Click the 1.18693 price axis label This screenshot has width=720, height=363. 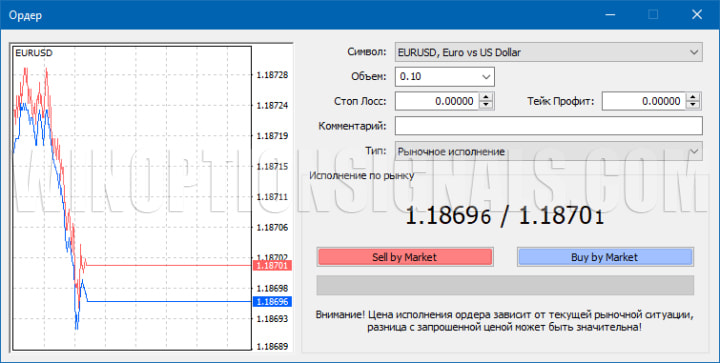coord(272,318)
